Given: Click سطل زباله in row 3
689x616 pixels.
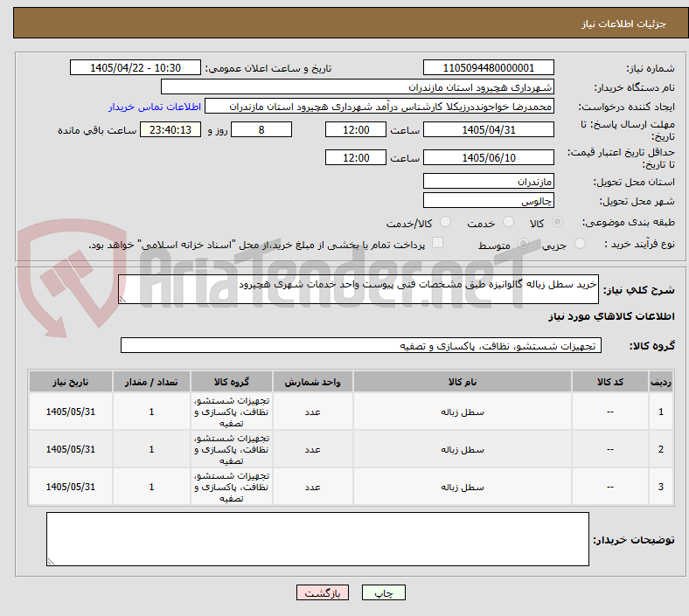Looking at the screenshot, I should point(463,488).
